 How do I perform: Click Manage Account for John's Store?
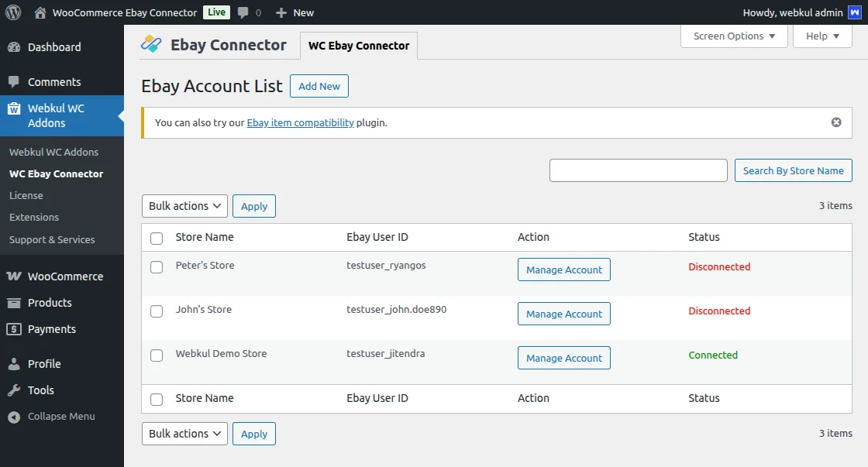(564, 314)
